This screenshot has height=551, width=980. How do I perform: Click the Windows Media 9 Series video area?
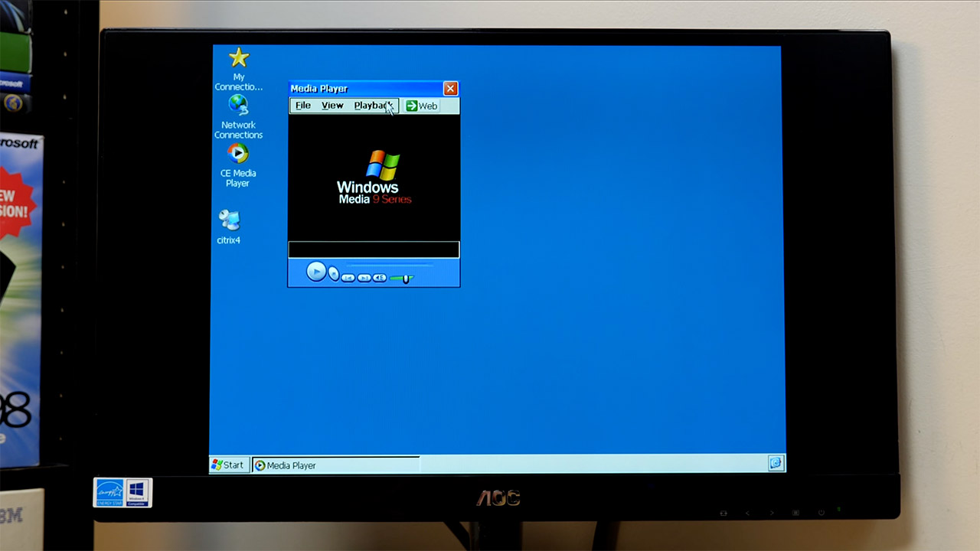click(374, 177)
